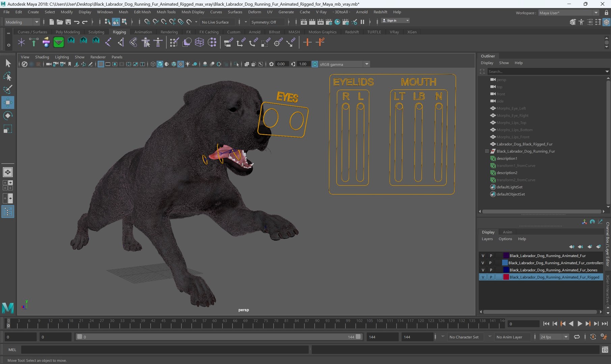
Task: Click the purple swatch of Animated_Fur layer
Action: point(506,256)
